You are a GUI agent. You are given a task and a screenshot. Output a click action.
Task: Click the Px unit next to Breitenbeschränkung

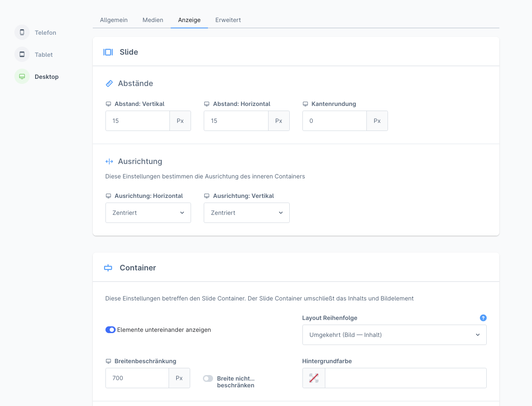(x=179, y=378)
